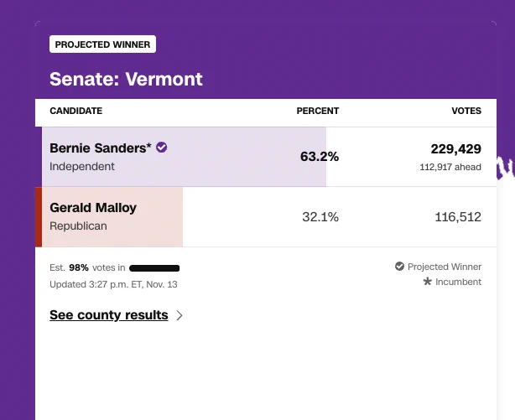Click the Incumbent asterisk legend icon
The image size is (515, 420).
(427, 282)
